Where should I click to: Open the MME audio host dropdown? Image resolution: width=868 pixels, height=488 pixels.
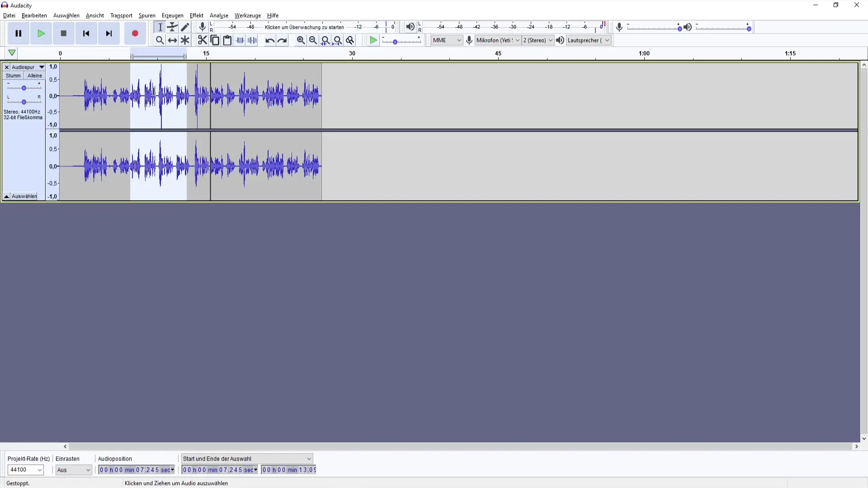click(x=447, y=40)
